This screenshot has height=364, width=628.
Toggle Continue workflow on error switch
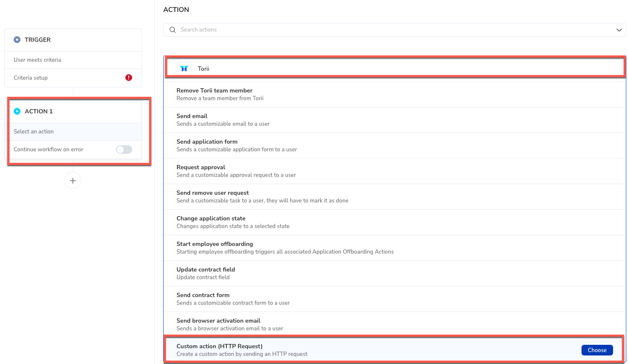tap(124, 150)
